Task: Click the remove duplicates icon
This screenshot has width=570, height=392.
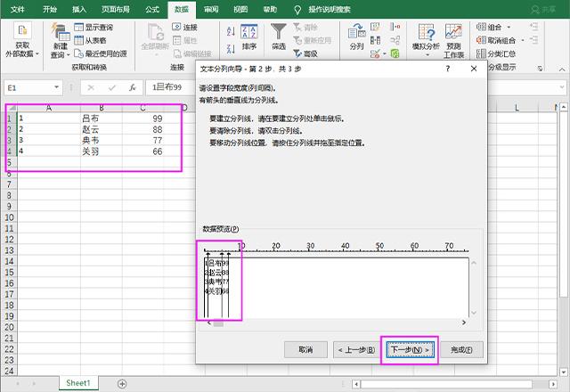Action: pyautogui.click(x=375, y=40)
